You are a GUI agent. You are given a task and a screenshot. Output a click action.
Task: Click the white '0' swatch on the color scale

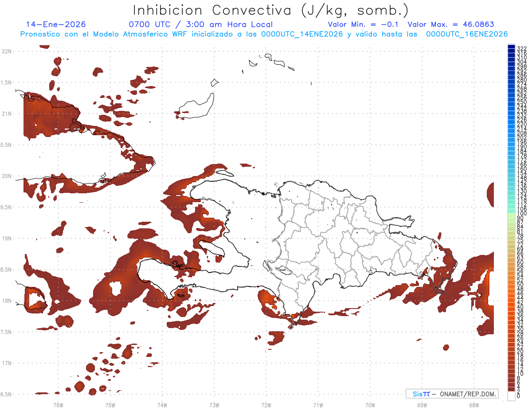(x=511, y=396)
